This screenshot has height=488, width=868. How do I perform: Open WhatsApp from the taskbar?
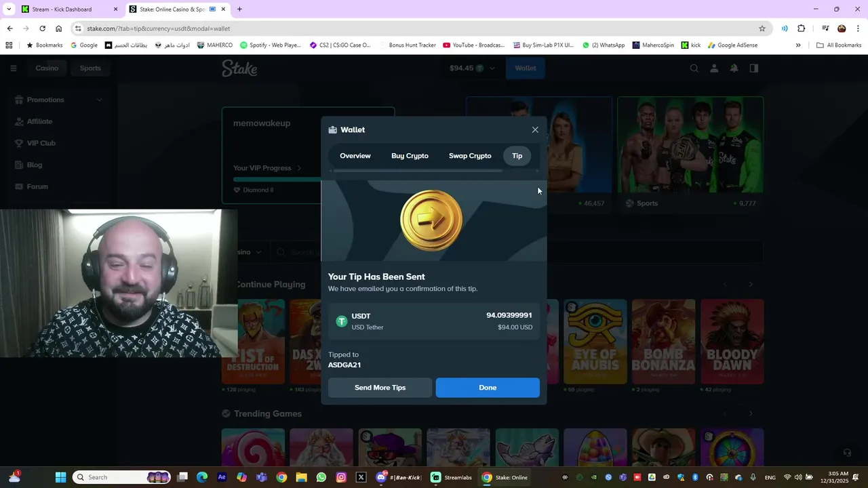[x=321, y=477]
